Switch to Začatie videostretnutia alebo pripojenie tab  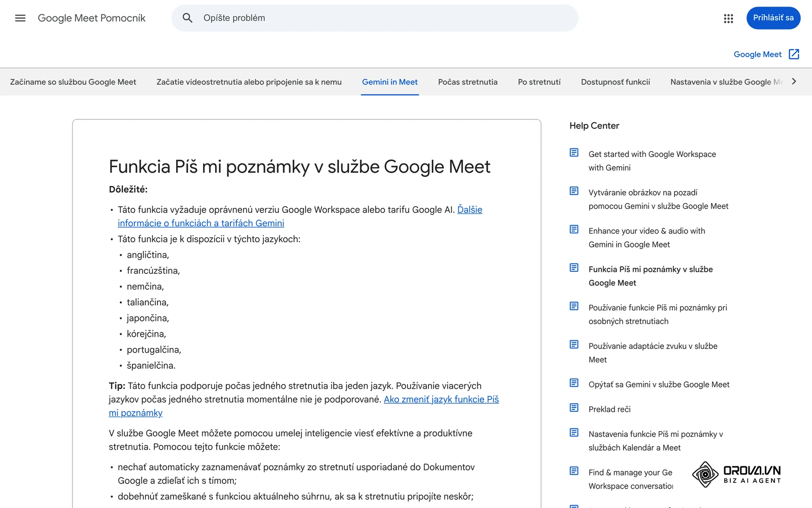[249, 82]
